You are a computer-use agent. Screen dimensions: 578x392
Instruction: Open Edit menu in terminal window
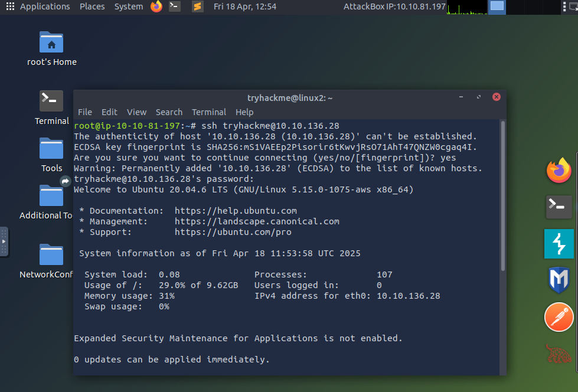coord(109,112)
